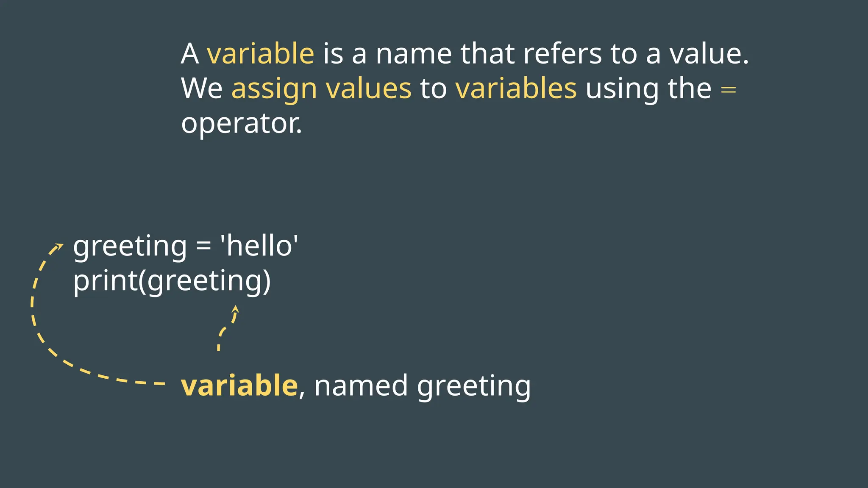
Task: Click the word 'We' starting the second line
Action: 202,89
